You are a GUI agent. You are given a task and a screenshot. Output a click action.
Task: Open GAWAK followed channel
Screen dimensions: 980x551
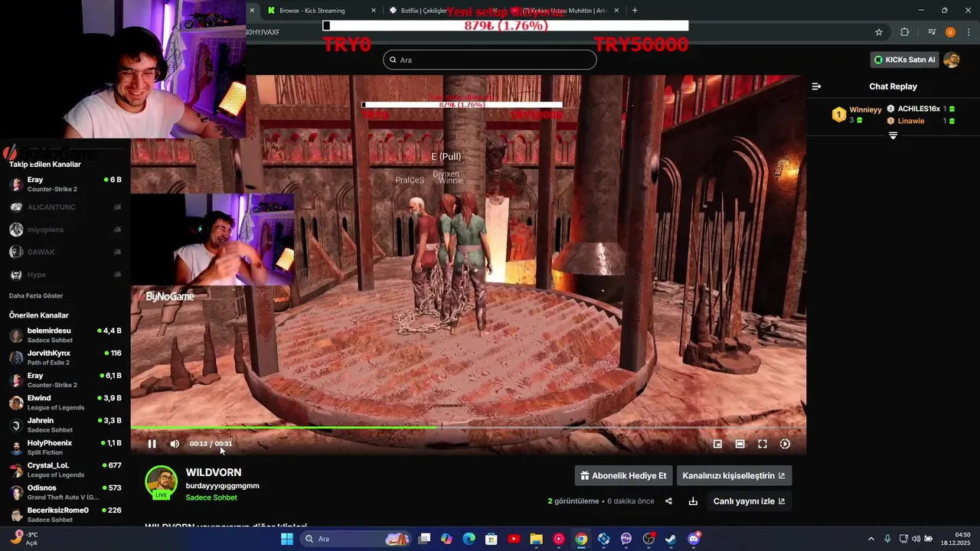65,252
